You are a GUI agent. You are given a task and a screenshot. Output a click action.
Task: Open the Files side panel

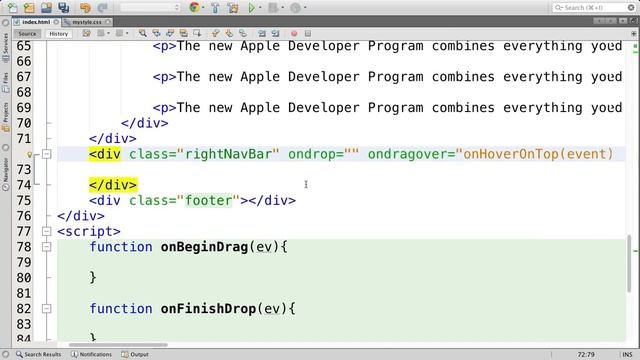6,83
